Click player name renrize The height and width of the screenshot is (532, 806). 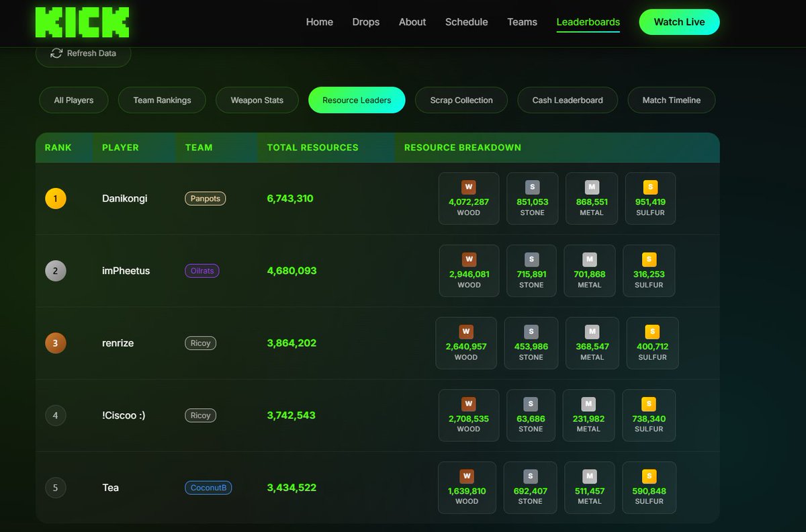click(x=118, y=343)
